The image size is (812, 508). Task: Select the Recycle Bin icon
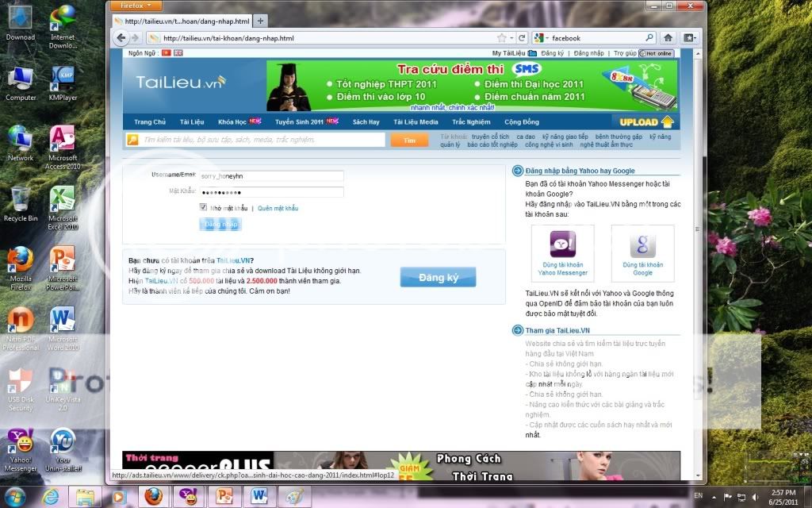20,204
